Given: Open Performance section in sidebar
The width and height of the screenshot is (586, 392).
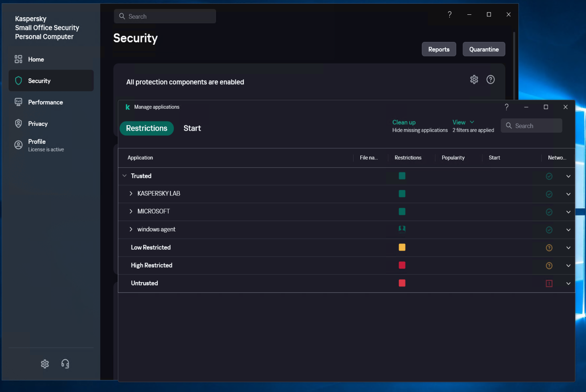Looking at the screenshot, I should point(51,102).
